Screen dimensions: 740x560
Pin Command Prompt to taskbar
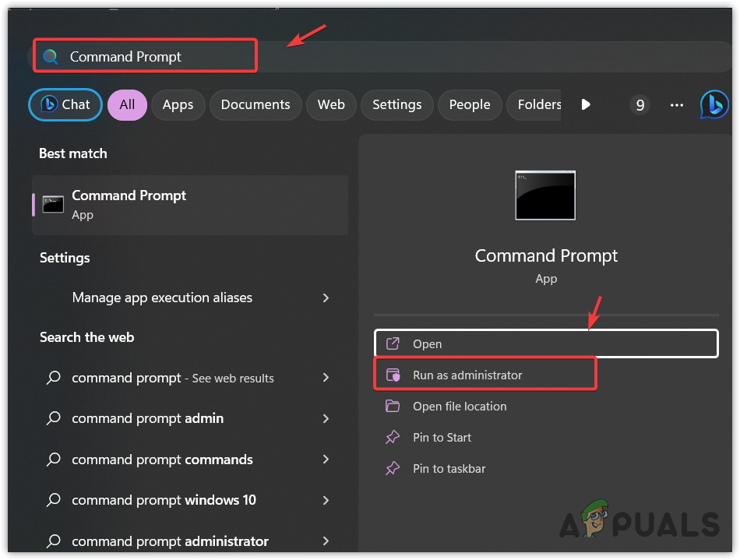point(449,469)
